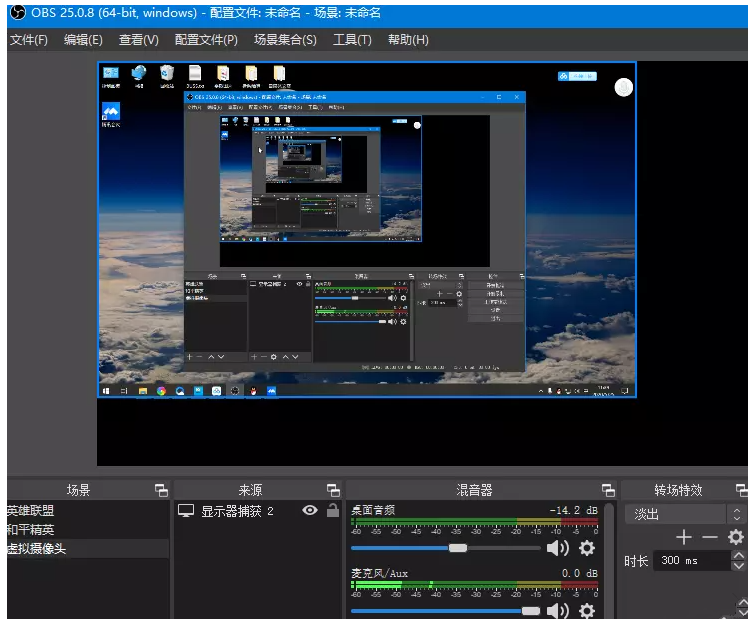Pop out the 来源 dock panel

coord(333,490)
